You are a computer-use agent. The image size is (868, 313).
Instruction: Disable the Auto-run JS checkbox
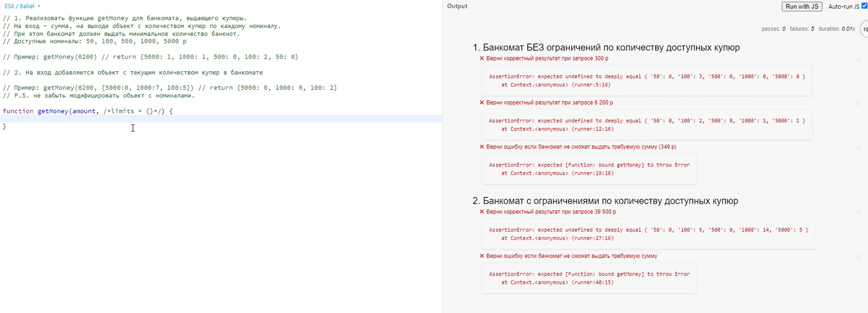(864, 6)
